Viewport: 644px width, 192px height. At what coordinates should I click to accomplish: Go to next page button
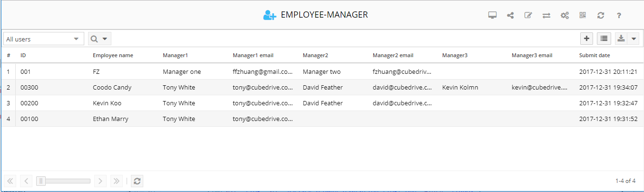tap(100, 181)
